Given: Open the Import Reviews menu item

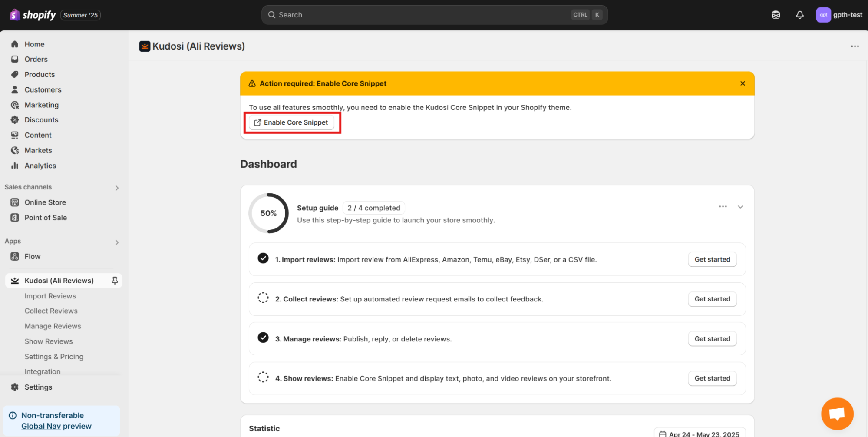Looking at the screenshot, I should 50,296.
